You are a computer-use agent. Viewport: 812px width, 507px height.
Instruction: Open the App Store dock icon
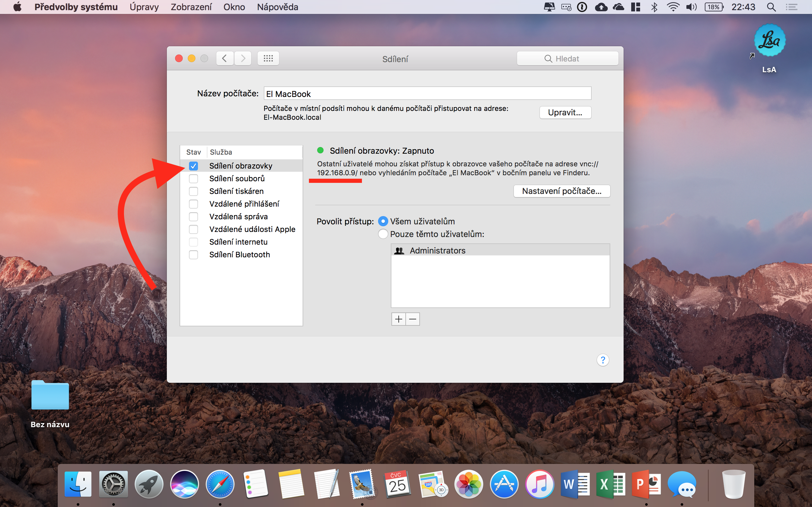[x=504, y=484]
